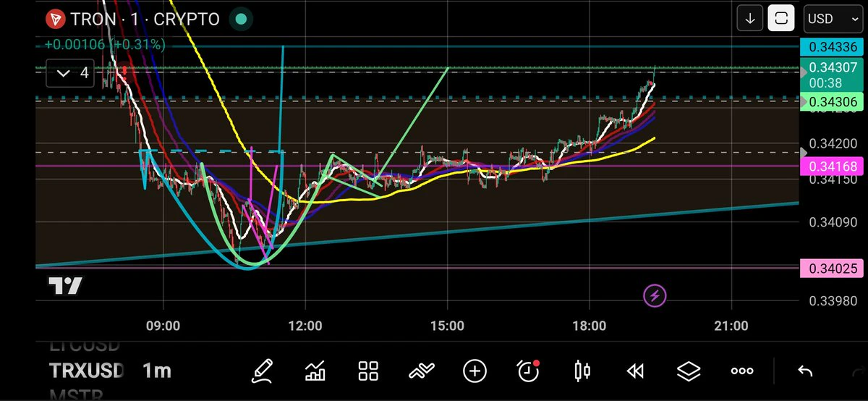Open the USD currency dropdown

click(834, 19)
